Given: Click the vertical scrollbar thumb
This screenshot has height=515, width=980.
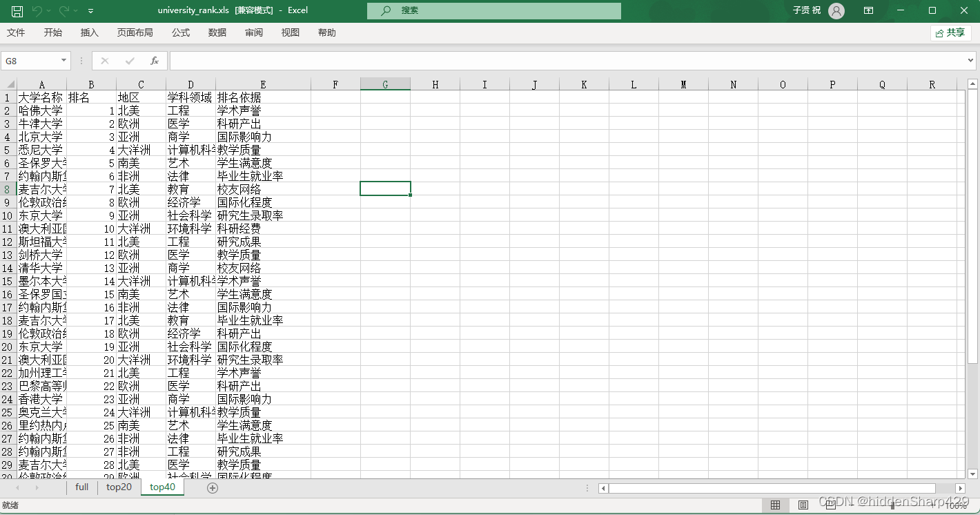Looking at the screenshot, I should point(973,226).
